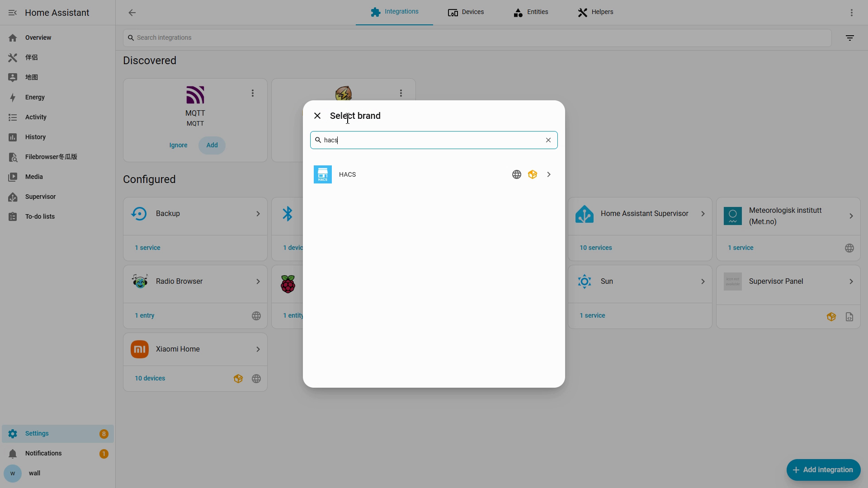The image size is (868, 488).
Task: Open History in the sidebar
Action: tap(58, 137)
